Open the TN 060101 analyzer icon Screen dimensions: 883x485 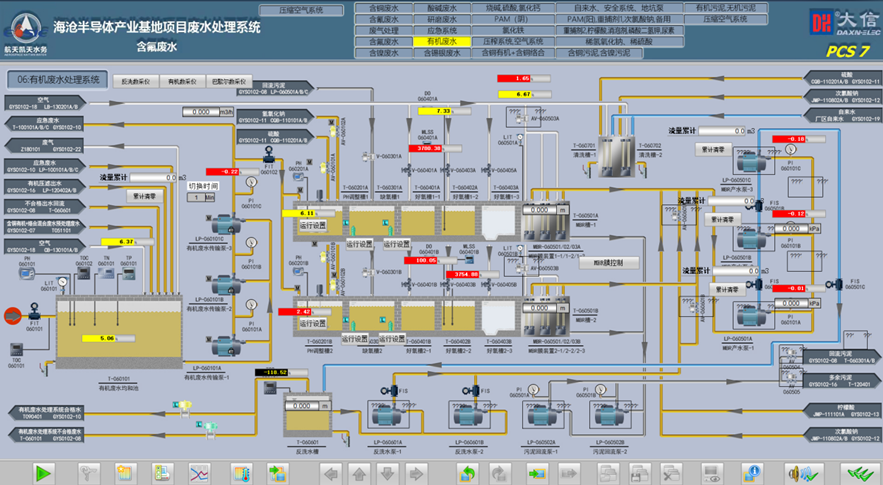(x=106, y=274)
